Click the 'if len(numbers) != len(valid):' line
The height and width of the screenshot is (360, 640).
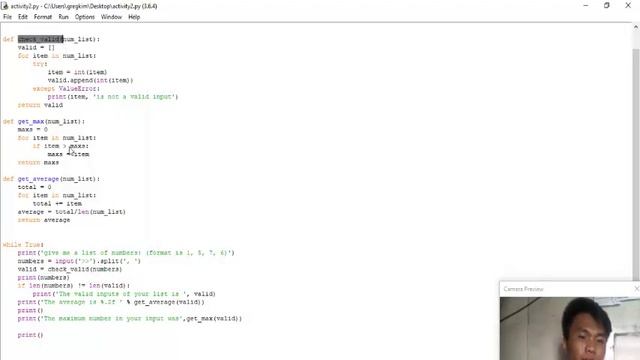pos(73,286)
